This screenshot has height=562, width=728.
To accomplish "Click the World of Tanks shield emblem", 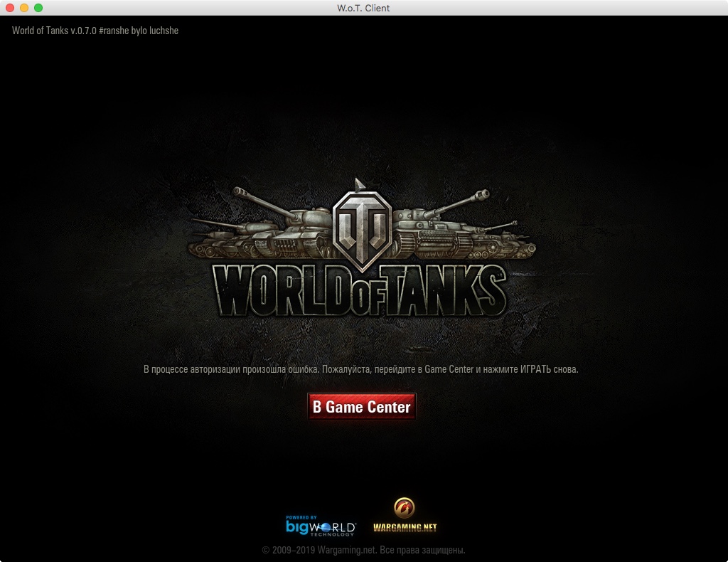I will pos(363,230).
